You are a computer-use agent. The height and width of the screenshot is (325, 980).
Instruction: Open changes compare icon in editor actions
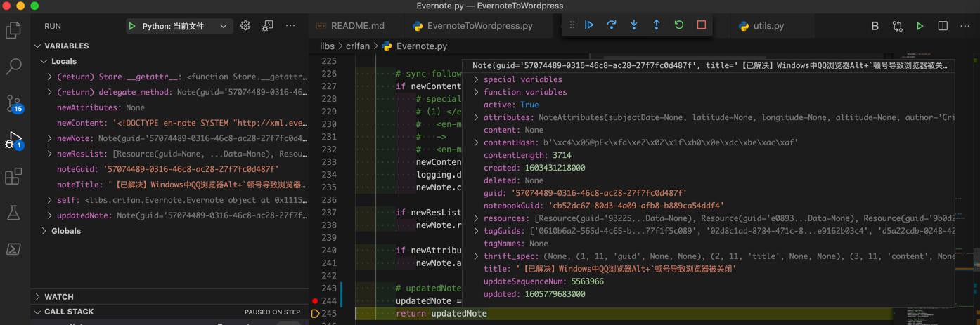(x=898, y=26)
